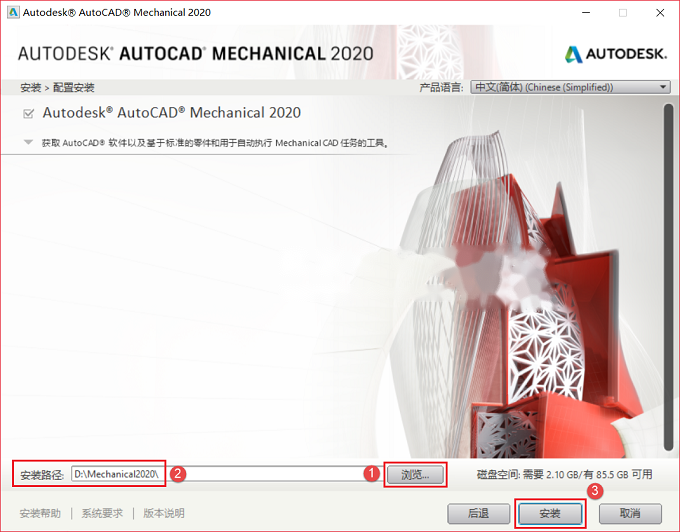Toggle the AutoCAD Mechanical 2020 product checkbox
Image resolution: width=680 pixels, height=532 pixels.
coord(29,114)
